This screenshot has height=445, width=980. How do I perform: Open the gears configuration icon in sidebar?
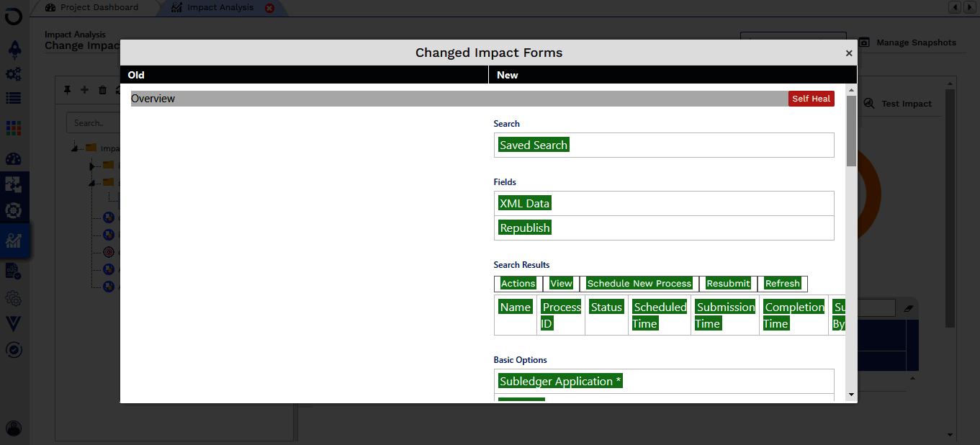(x=14, y=73)
